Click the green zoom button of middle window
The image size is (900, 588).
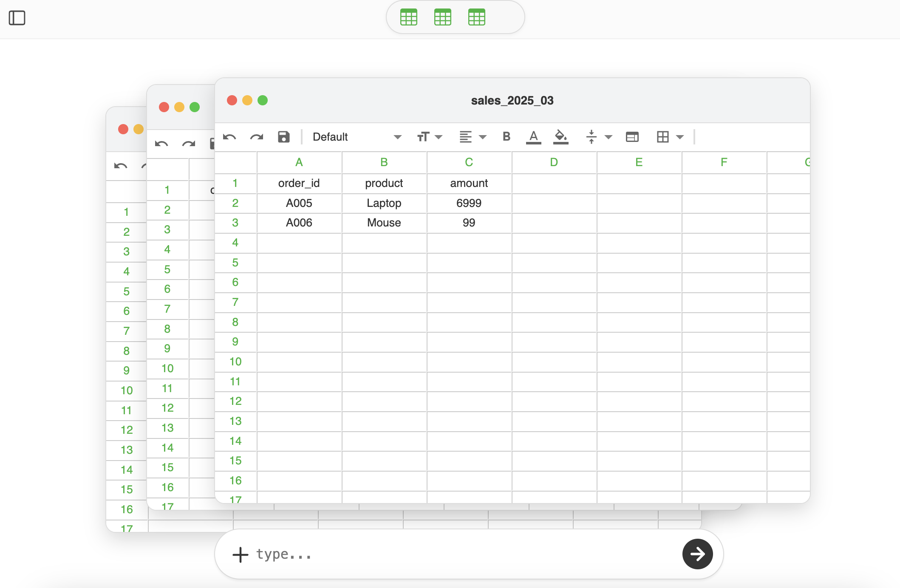(195, 107)
